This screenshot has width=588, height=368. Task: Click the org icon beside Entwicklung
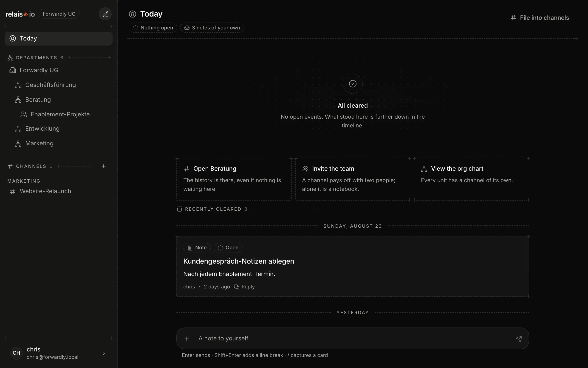pyautogui.click(x=18, y=129)
